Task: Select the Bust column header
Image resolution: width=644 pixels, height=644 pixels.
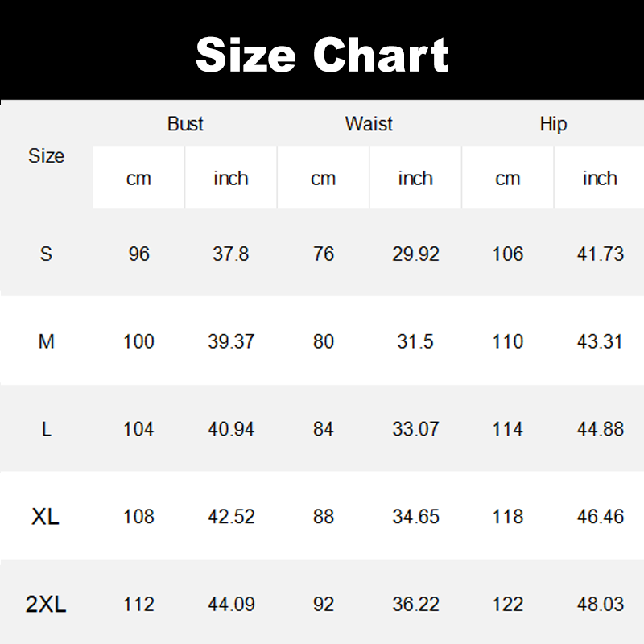Action: point(185,124)
